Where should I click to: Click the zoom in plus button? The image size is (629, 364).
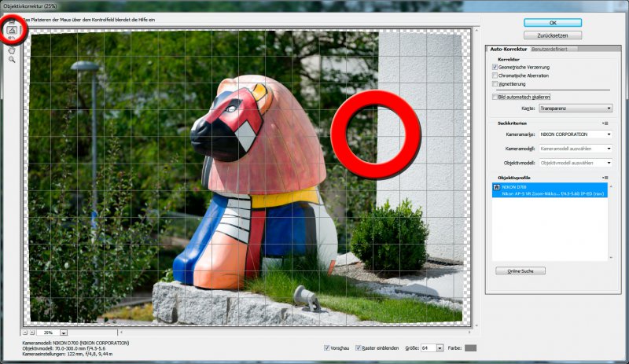pos(32,333)
